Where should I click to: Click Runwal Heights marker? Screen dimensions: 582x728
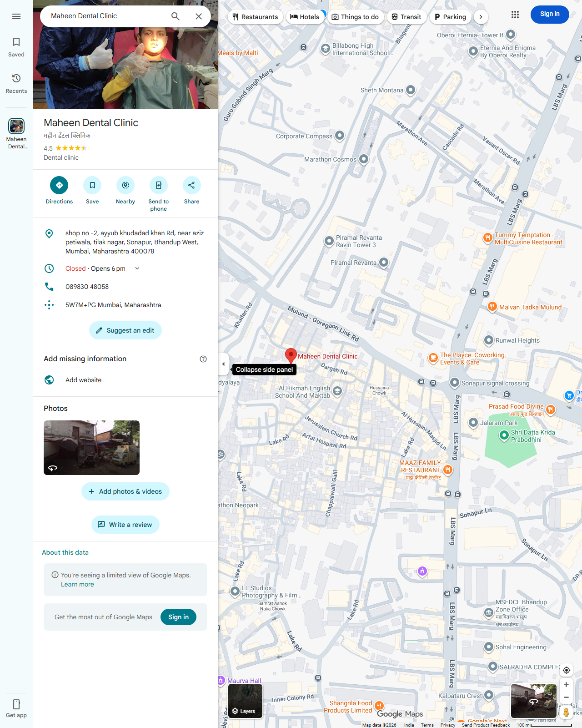(489, 340)
